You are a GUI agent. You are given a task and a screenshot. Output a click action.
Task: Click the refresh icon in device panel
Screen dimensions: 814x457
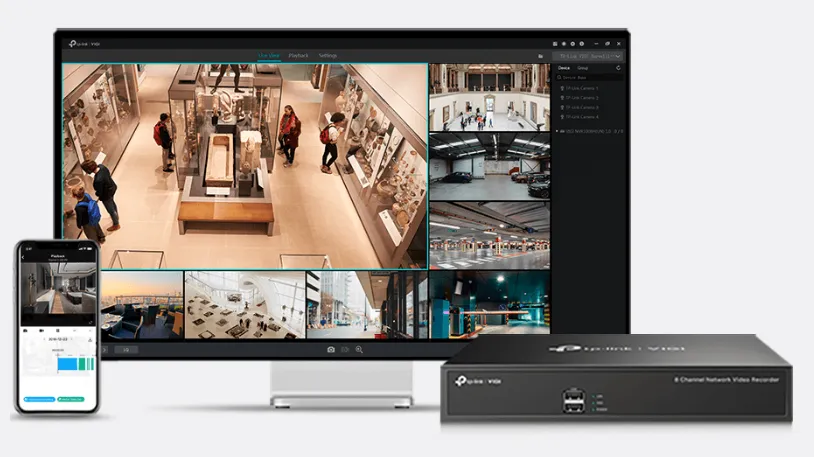pos(618,68)
